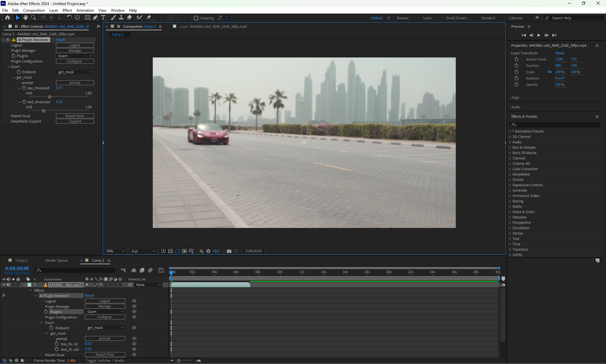
Task: Click the Create New Folder icon in Effects & Presets
Action: (597, 260)
